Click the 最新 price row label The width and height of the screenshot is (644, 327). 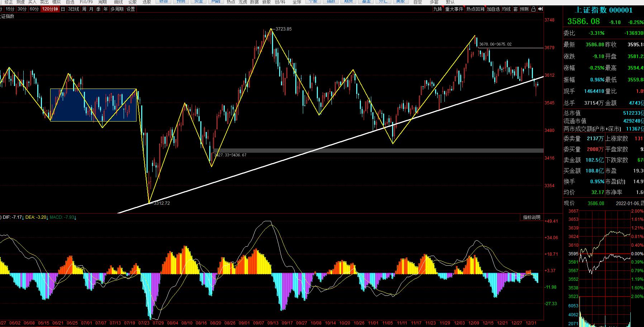(569, 44)
